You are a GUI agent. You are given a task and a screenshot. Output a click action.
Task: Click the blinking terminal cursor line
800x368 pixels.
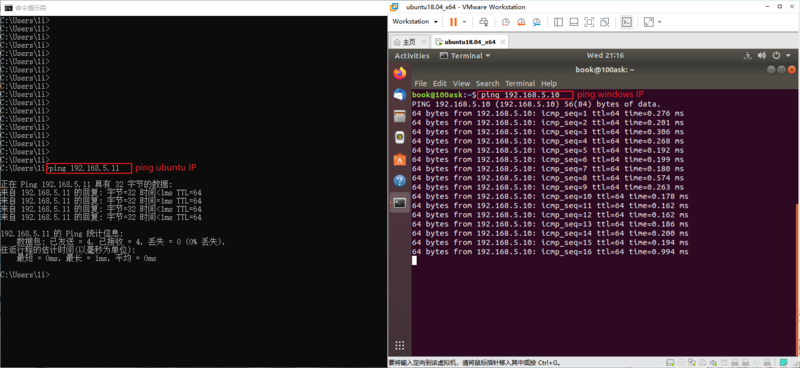[x=415, y=261]
